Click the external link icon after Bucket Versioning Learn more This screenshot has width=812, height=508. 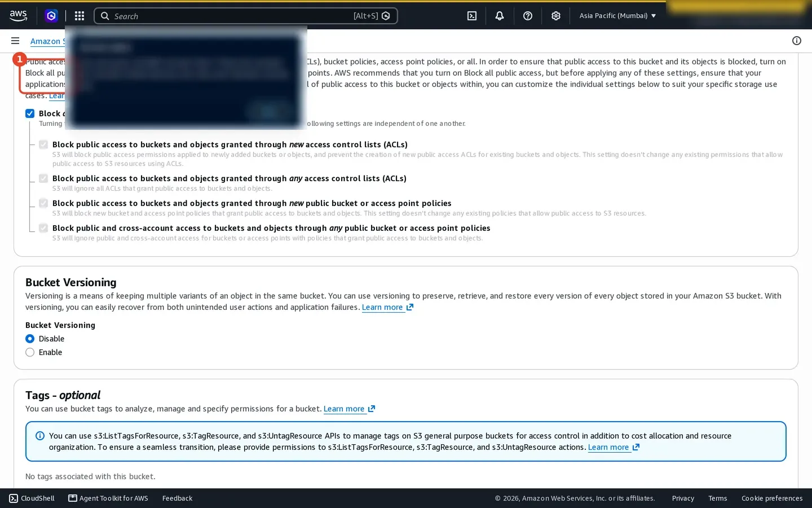click(x=410, y=307)
